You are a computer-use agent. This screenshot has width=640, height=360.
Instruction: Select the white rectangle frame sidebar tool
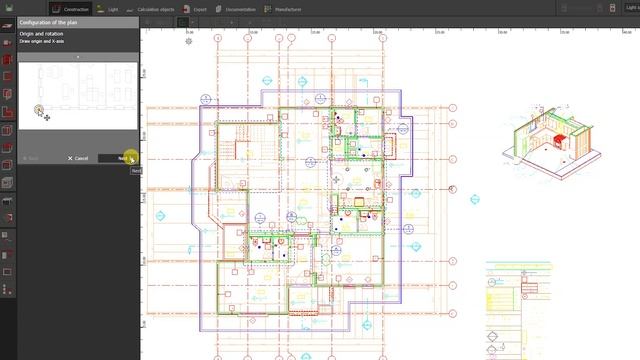(7, 272)
